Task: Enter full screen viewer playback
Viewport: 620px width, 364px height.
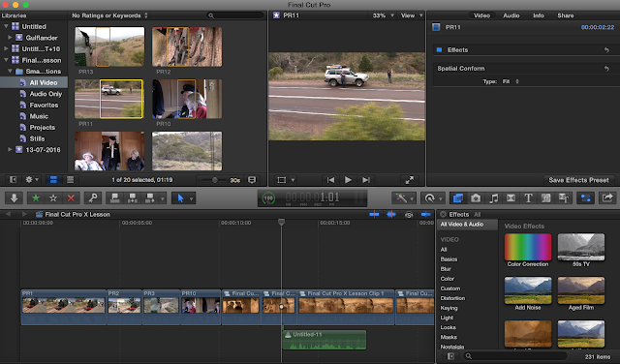Action: pos(410,180)
